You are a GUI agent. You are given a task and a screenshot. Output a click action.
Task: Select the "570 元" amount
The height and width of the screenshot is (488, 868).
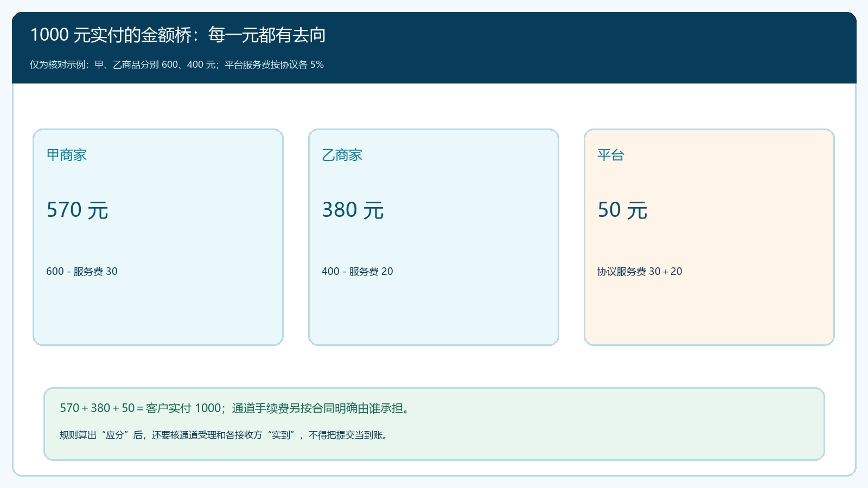tap(78, 210)
